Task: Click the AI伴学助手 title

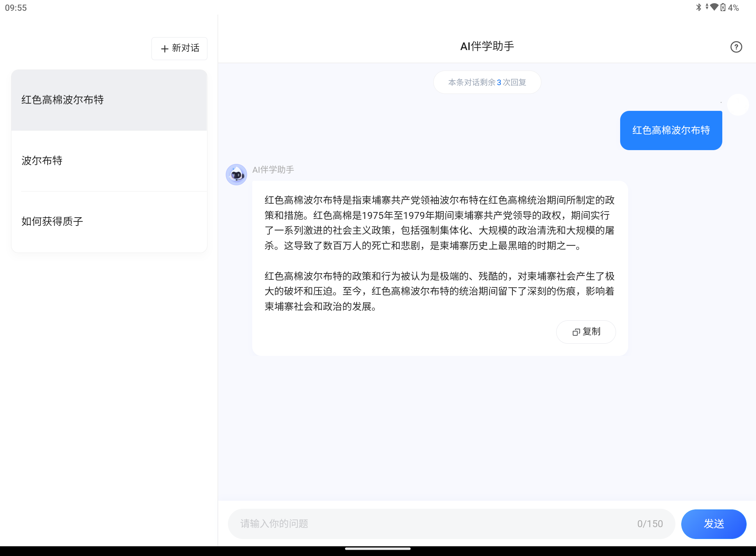Action: (x=487, y=46)
